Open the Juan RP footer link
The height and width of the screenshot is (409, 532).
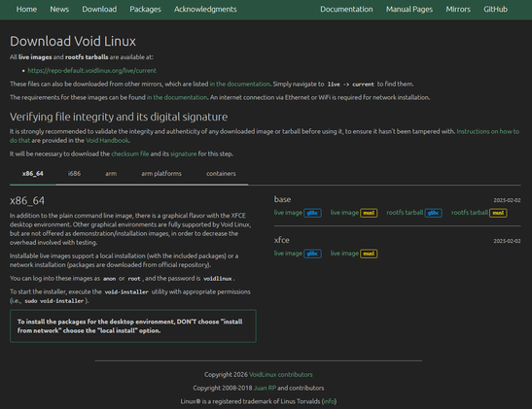(x=265, y=388)
